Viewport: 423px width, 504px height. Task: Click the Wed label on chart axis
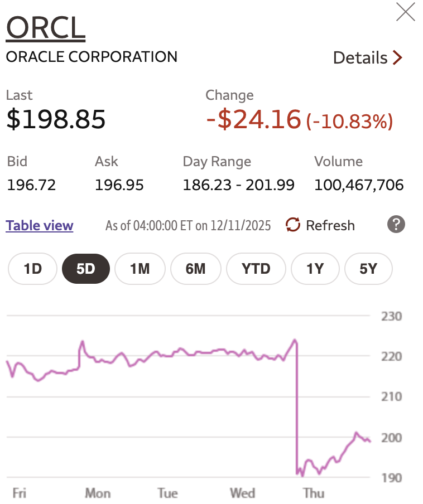(x=243, y=493)
